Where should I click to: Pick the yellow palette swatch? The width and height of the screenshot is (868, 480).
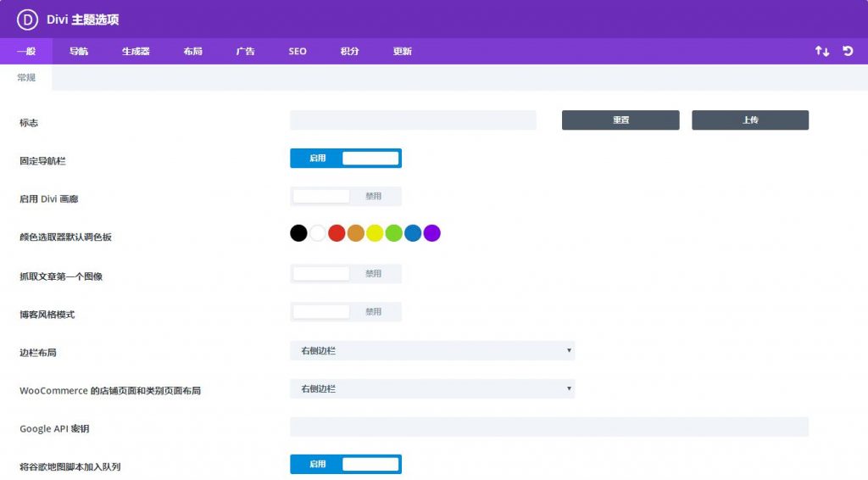(x=375, y=233)
